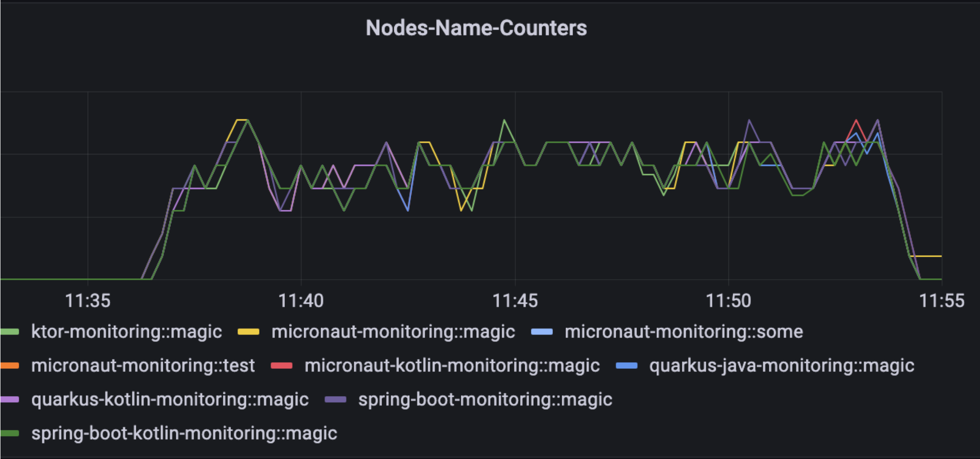Viewport: 980px width, 459px height.
Task: Click the 11:50 time axis label
Action: click(x=728, y=301)
